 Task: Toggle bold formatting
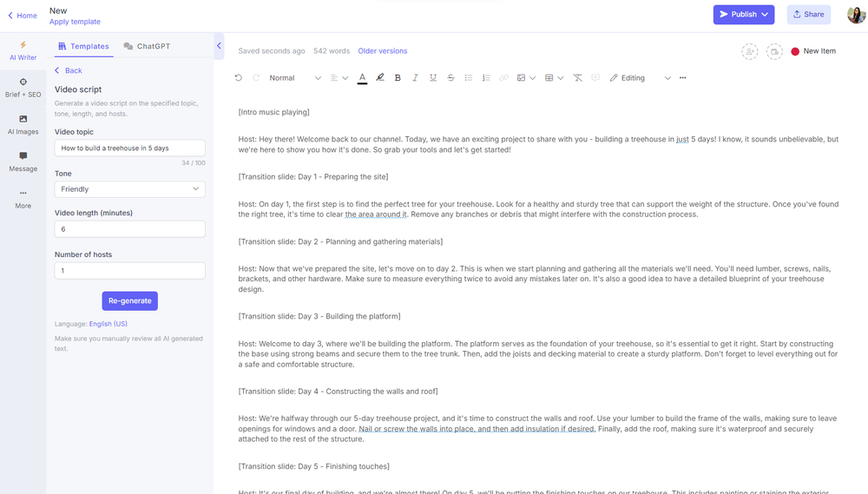point(398,78)
